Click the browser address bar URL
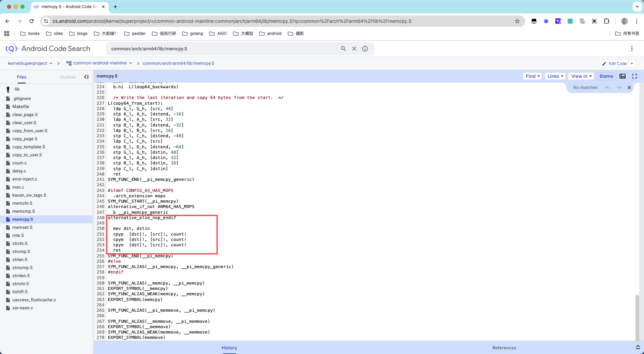The height and width of the screenshot is (354, 644). tap(232, 21)
